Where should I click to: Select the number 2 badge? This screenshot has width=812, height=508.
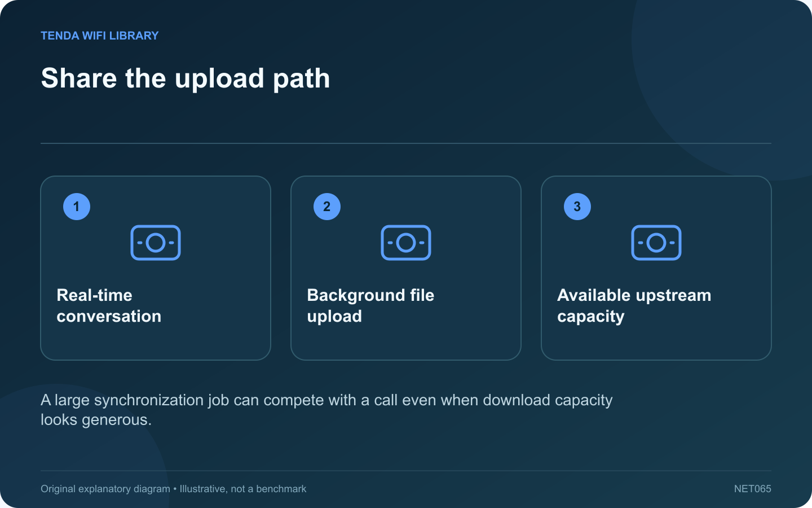tap(327, 207)
